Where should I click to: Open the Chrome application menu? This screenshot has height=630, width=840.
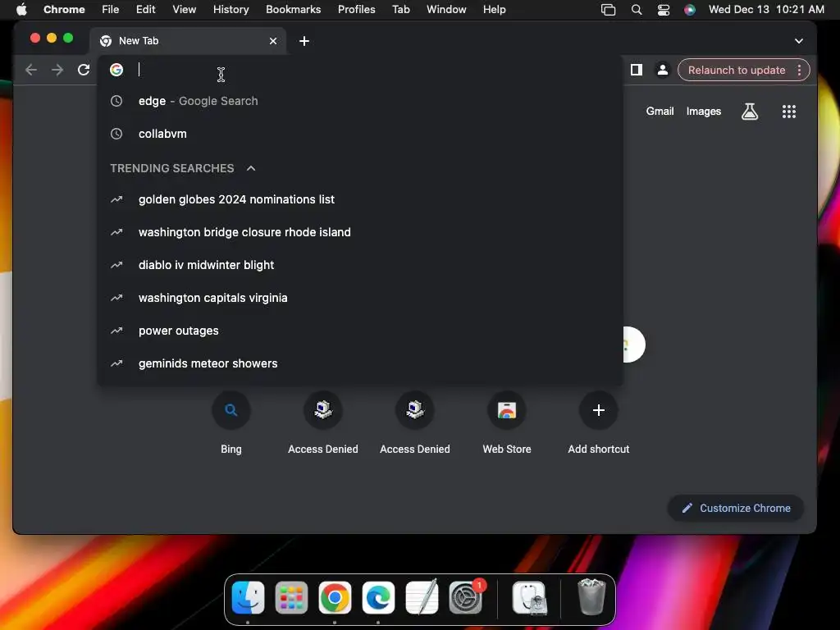64,9
